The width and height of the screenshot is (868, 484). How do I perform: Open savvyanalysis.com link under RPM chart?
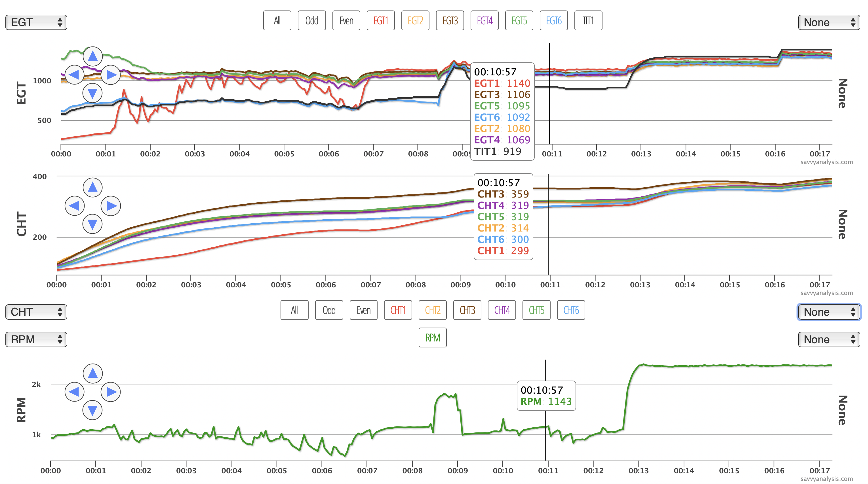click(x=827, y=479)
